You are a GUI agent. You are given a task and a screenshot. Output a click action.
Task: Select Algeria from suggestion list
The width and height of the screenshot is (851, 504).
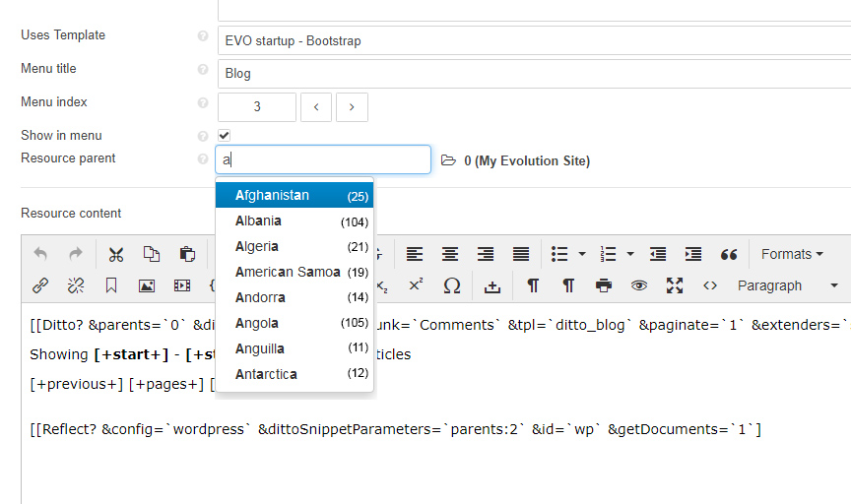point(295,246)
